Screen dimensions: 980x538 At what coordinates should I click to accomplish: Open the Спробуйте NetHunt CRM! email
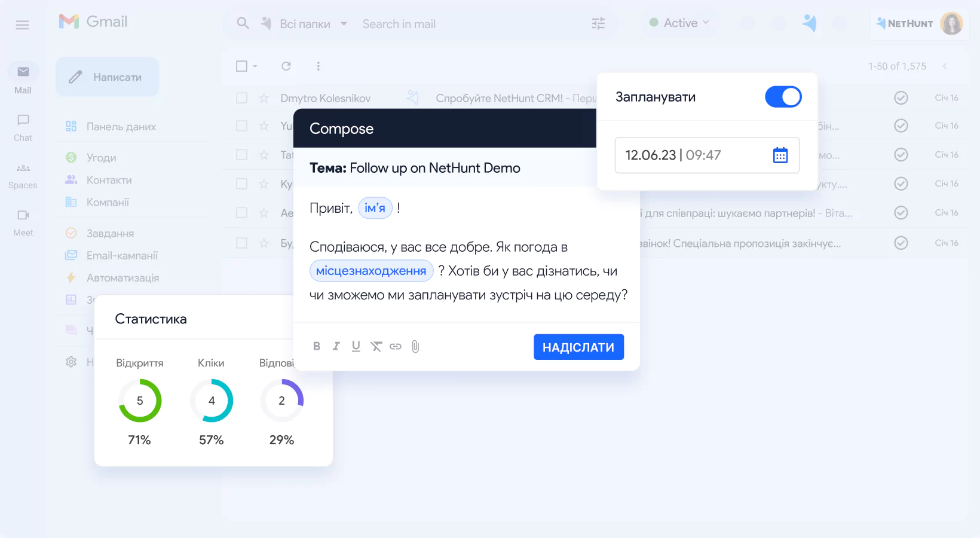tap(515, 98)
